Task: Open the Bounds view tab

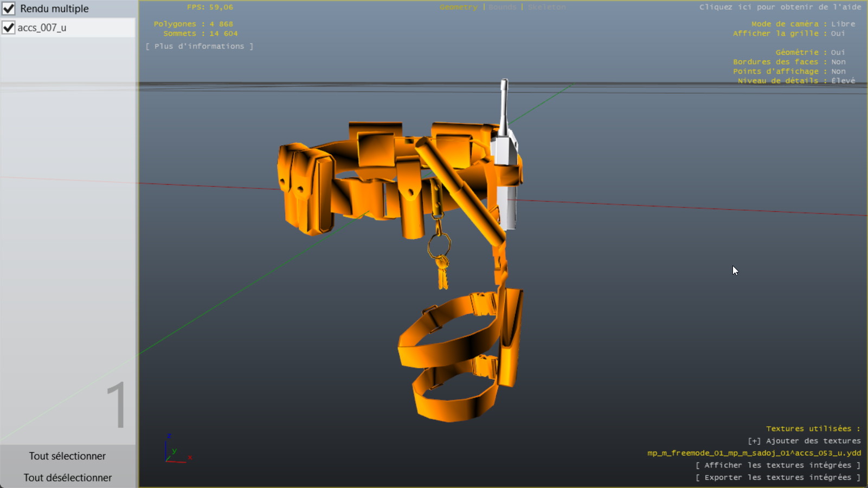Action: (x=502, y=7)
